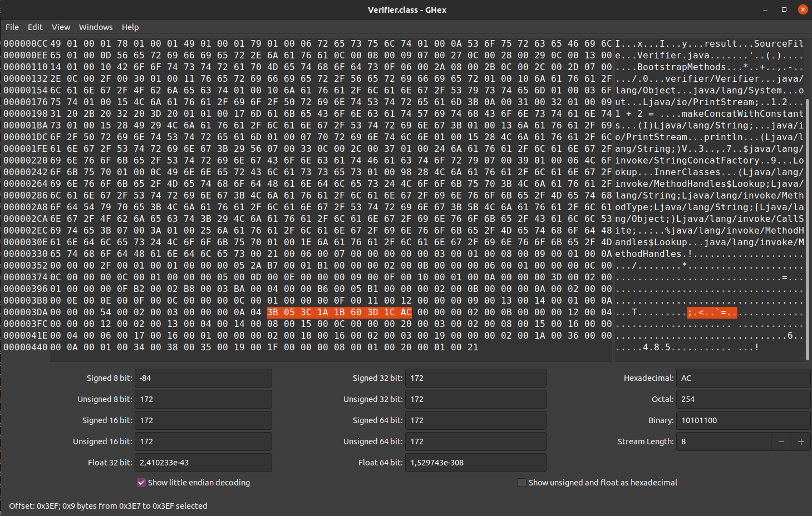Maximize the GHex window
812x516 pixels.
(784, 9)
